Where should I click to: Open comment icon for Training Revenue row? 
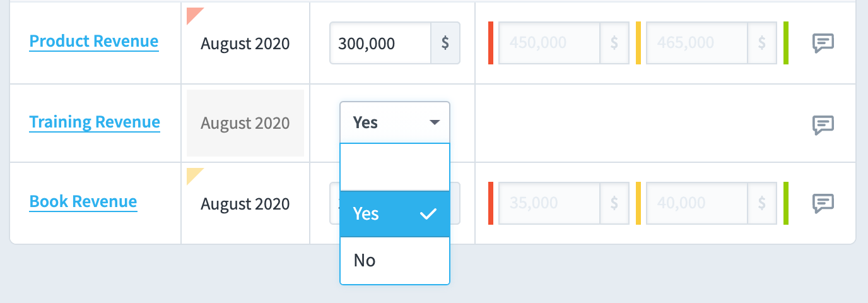coord(823,124)
